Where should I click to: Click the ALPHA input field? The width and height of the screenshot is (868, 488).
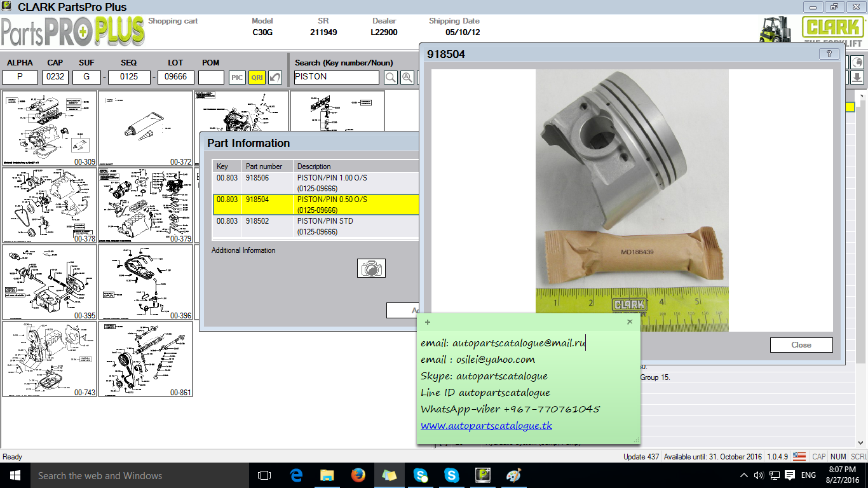[x=20, y=78]
